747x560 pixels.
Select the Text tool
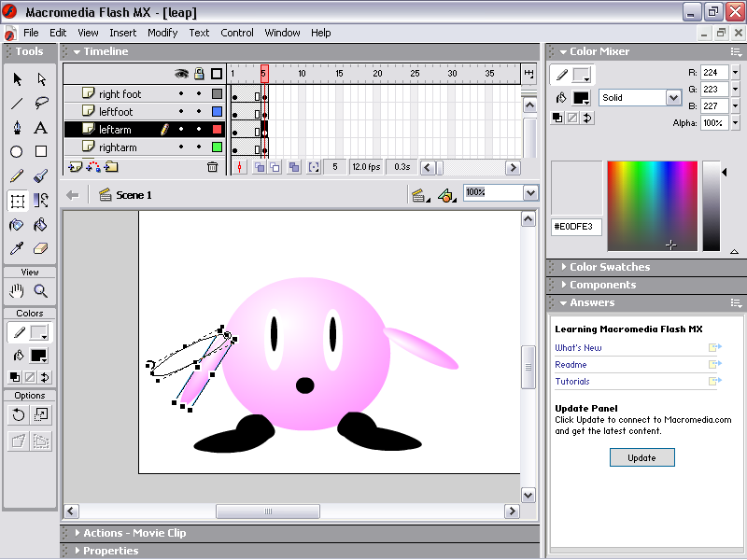pyautogui.click(x=41, y=128)
